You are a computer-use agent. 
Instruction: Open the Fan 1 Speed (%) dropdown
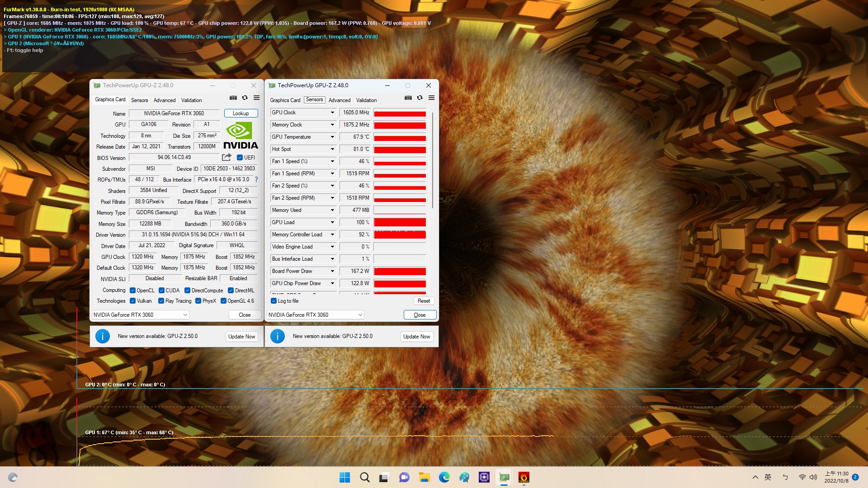click(332, 161)
